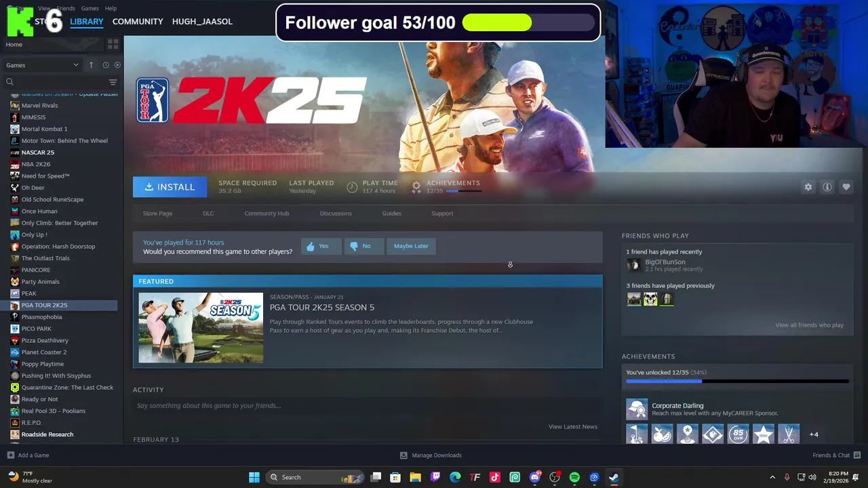
Task: Open the DLC tab
Action: (x=208, y=213)
